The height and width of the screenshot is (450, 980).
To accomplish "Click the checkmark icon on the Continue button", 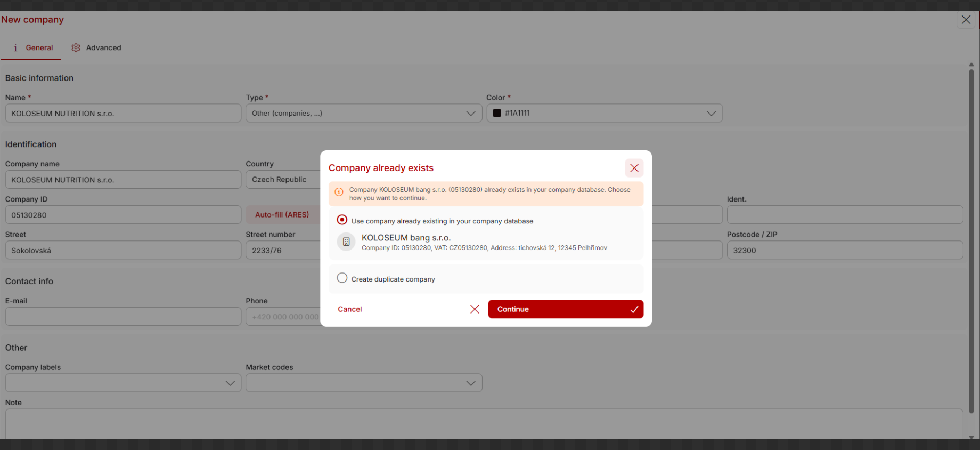I will [x=634, y=309].
